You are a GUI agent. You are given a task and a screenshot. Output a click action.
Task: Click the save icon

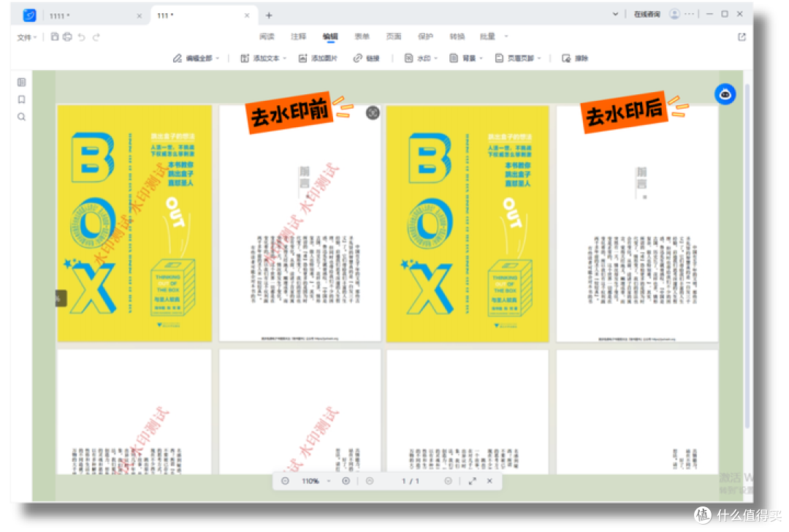click(55, 37)
